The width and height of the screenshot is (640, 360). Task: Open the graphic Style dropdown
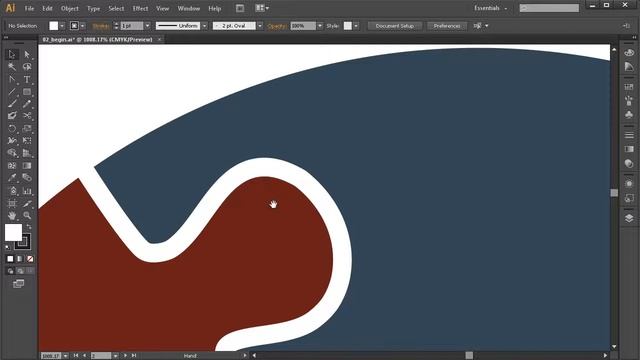tap(356, 26)
